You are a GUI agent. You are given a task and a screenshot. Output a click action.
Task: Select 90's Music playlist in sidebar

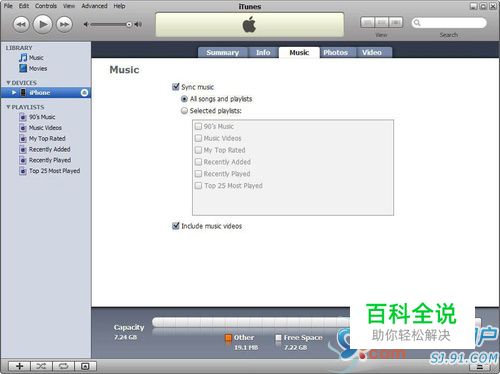pyautogui.click(x=42, y=117)
